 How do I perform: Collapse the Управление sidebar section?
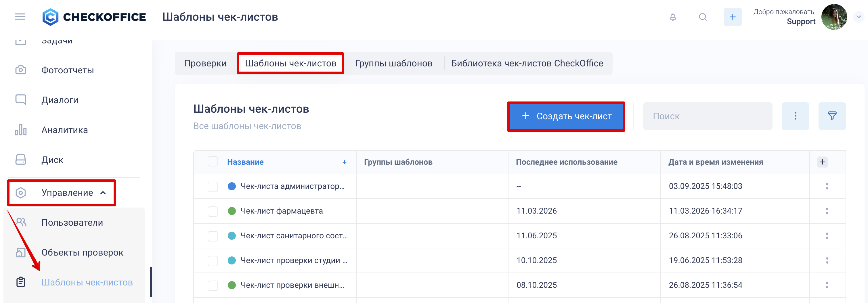click(103, 193)
